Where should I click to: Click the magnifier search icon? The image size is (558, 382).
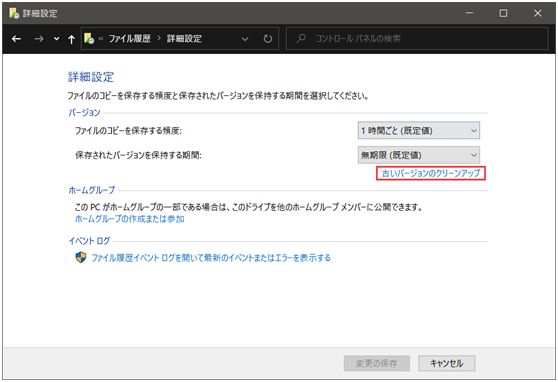click(x=301, y=38)
